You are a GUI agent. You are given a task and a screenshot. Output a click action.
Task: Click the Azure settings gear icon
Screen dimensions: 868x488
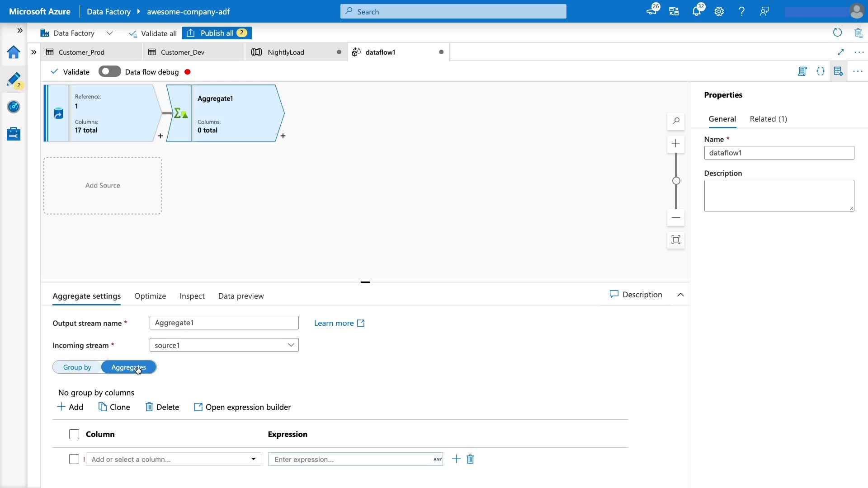click(719, 12)
